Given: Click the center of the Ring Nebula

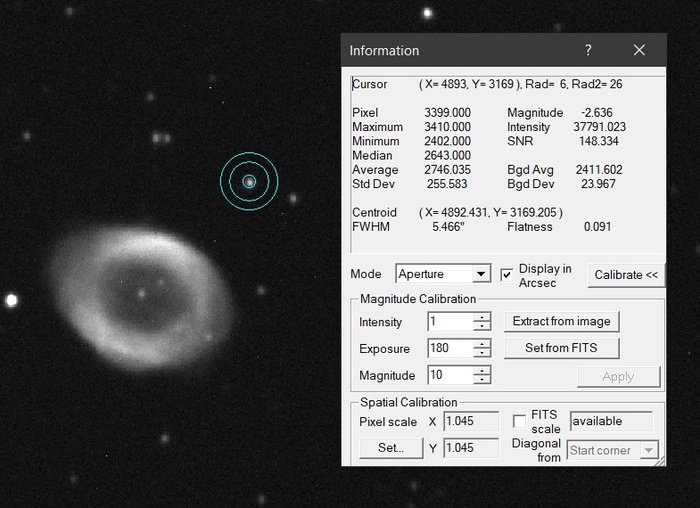Looking at the screenshot, I should (x=141, y=294).
